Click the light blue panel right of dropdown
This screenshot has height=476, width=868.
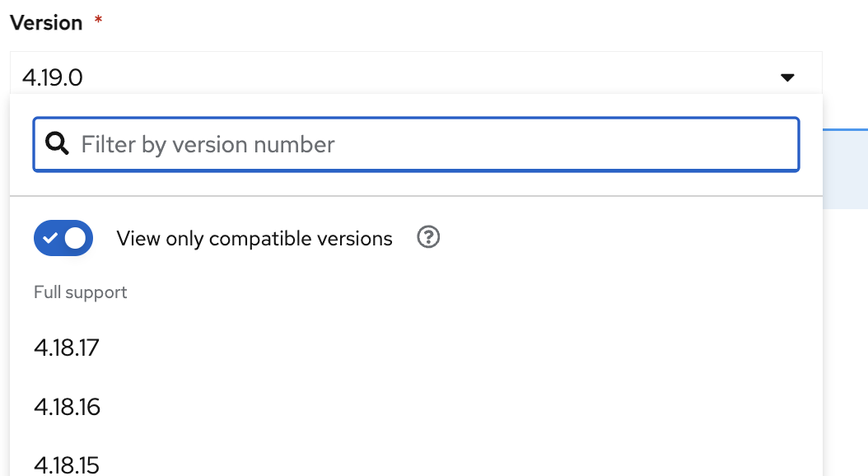[845, 169]
